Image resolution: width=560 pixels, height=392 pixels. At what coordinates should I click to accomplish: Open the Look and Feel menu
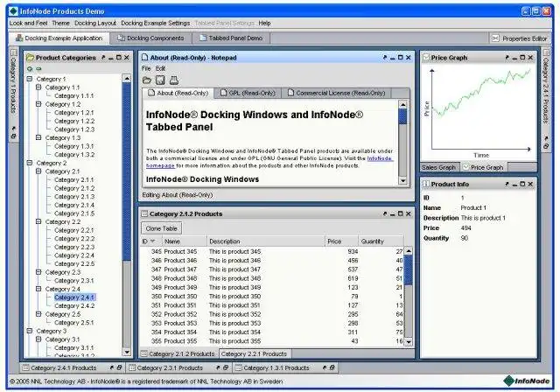[28, 23]
